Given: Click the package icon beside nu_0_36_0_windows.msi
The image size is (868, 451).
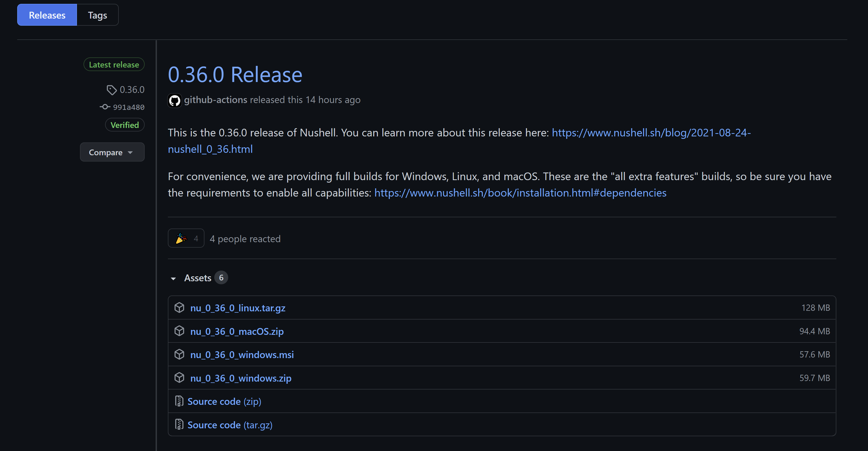Looking at the screenshot, I should coord(179,354).
